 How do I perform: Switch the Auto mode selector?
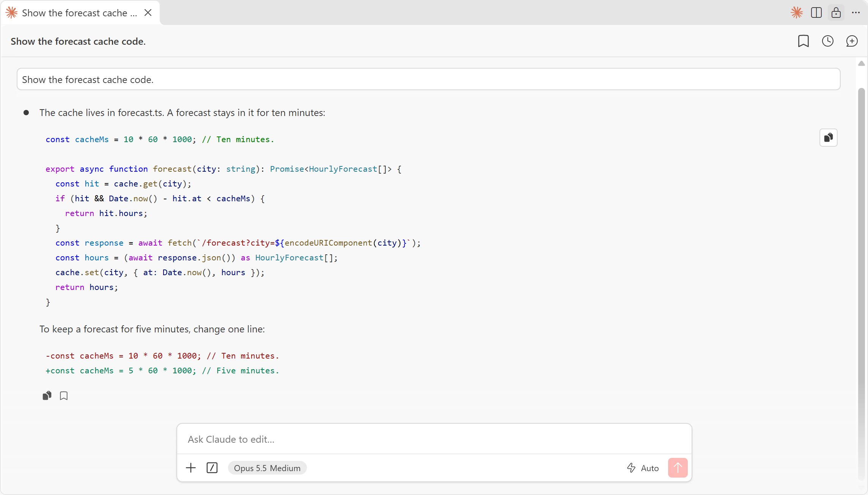643,468
